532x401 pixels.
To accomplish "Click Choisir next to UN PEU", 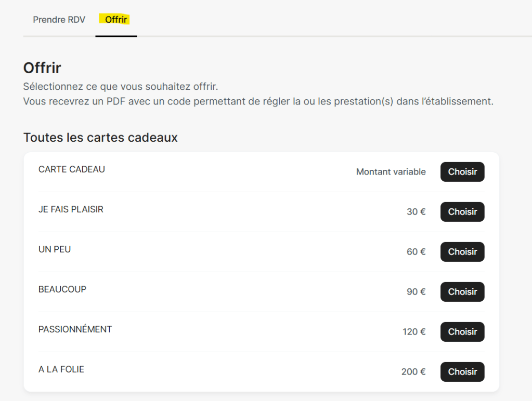I will tap(462, 252).
